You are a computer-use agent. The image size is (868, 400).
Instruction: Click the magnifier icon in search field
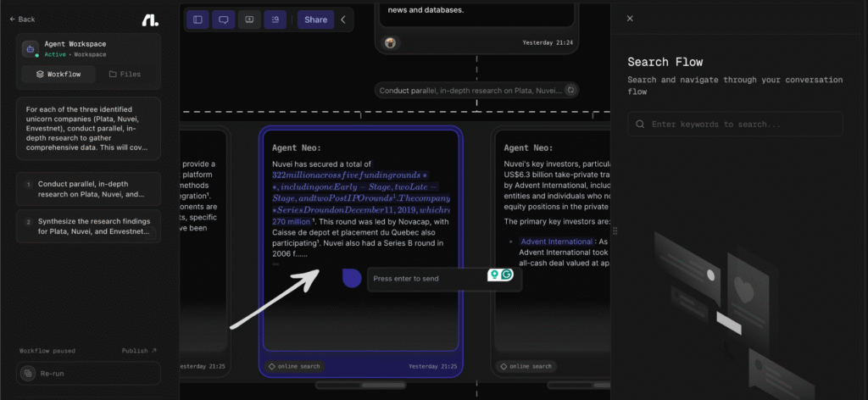click(640, 125)
